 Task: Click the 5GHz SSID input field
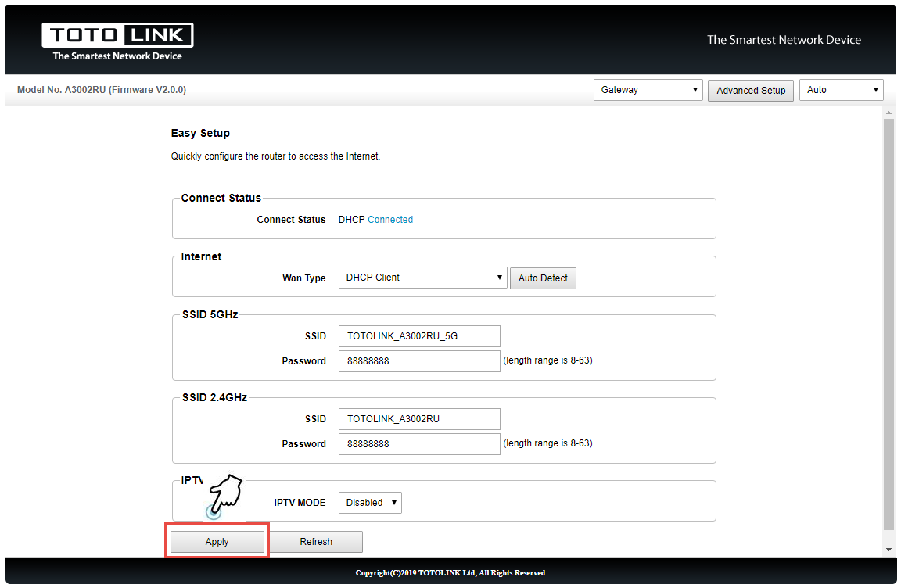tap(419, 336)
